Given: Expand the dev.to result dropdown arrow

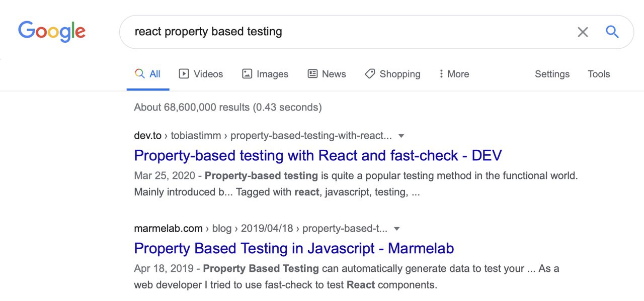Looking at the screenshot, I should 401,136.
